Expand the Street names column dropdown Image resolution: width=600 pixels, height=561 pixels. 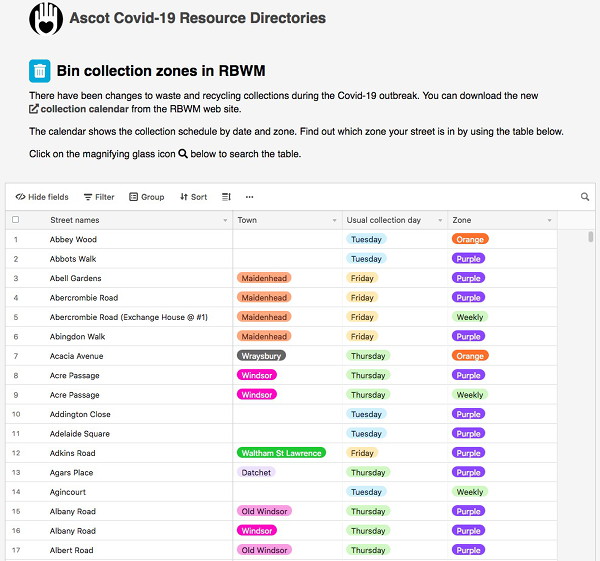coord(226,220)
